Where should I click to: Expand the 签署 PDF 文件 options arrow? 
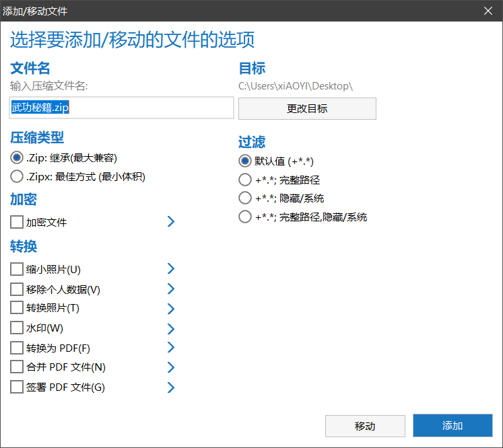[171, 387]
